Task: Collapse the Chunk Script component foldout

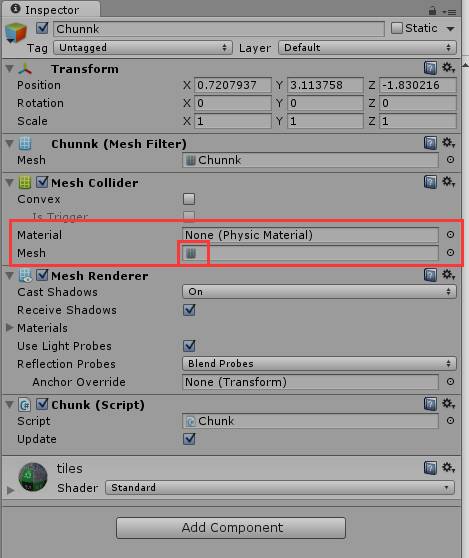Action: pos(10,405)
